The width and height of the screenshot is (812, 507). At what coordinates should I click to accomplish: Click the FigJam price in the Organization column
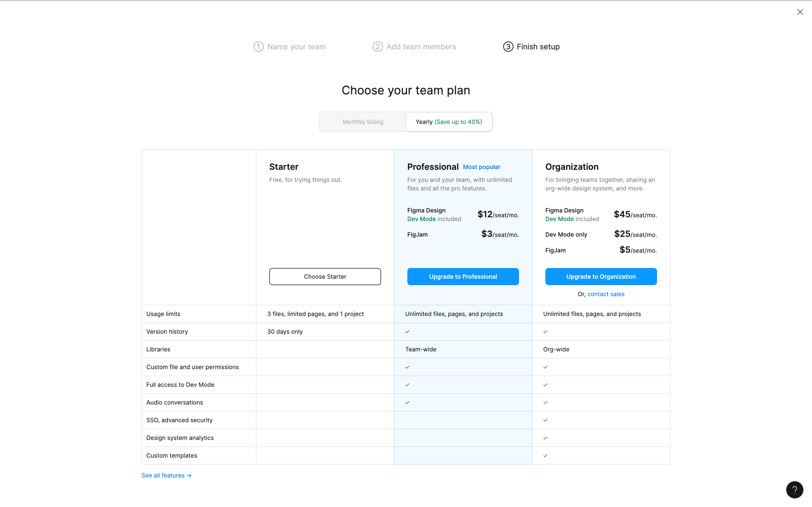click(637, 250)
